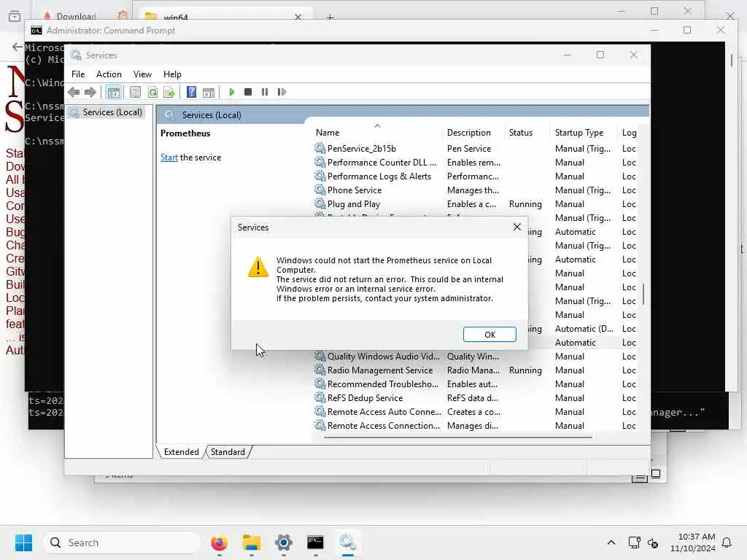
Task: Select Performance Logs & Alerts service
Action: click(x=476, y=176)
